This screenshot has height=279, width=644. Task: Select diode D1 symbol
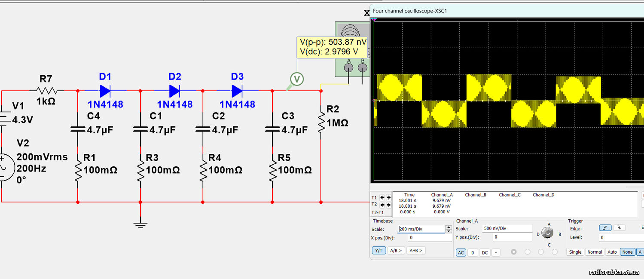coord(105,91)
